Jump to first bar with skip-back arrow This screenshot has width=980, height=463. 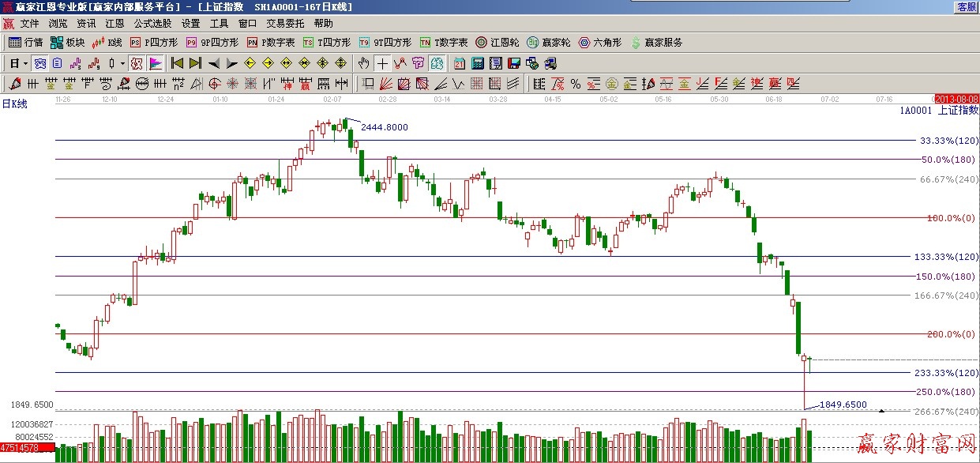click(x=177, y=63)
